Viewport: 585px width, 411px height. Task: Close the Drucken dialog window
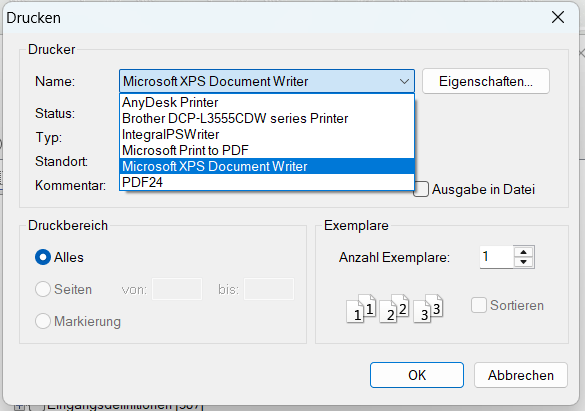tap(558, 17)
